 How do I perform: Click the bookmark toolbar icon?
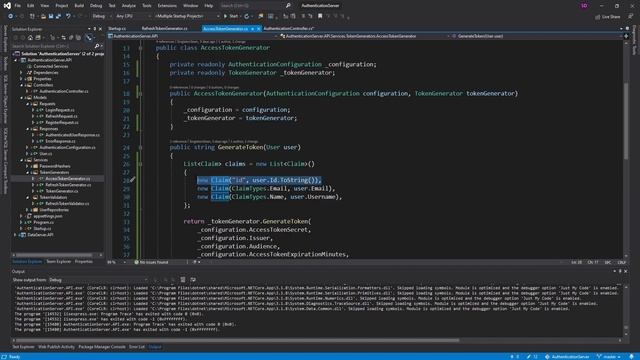click(320, 16)
